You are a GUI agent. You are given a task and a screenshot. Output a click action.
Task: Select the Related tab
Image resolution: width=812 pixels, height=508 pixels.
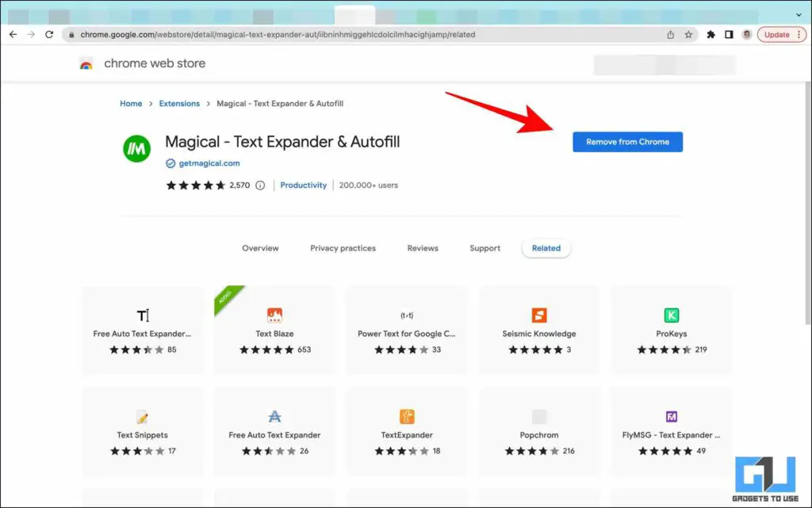click(546, 248)
